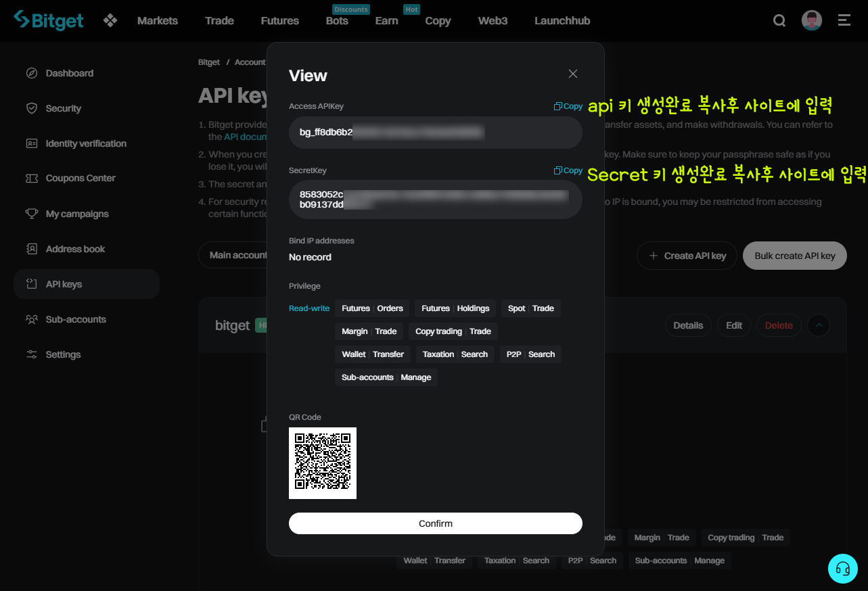This screenshot has width=868, height=591.
Task: Click the Delete button for bitget key
Action: click(x=779, y=325)
